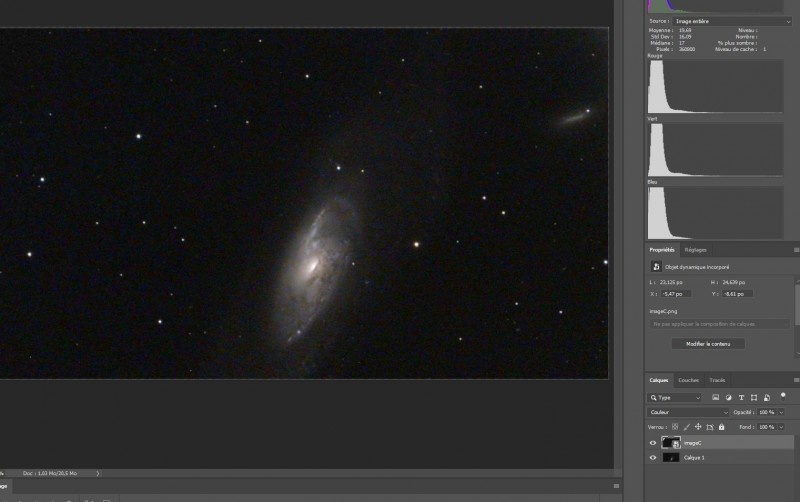Viewport: 800px width, 502px height.
Task: Click the Vert channel histogram
Action: tap(715, 149)
